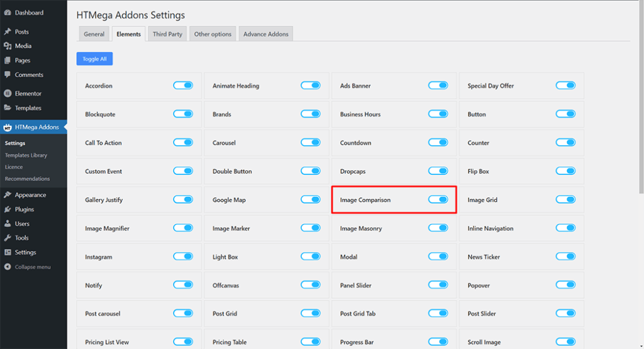
Task: Disable the Post Grid Tab toggle
Action: coord(438,313)
